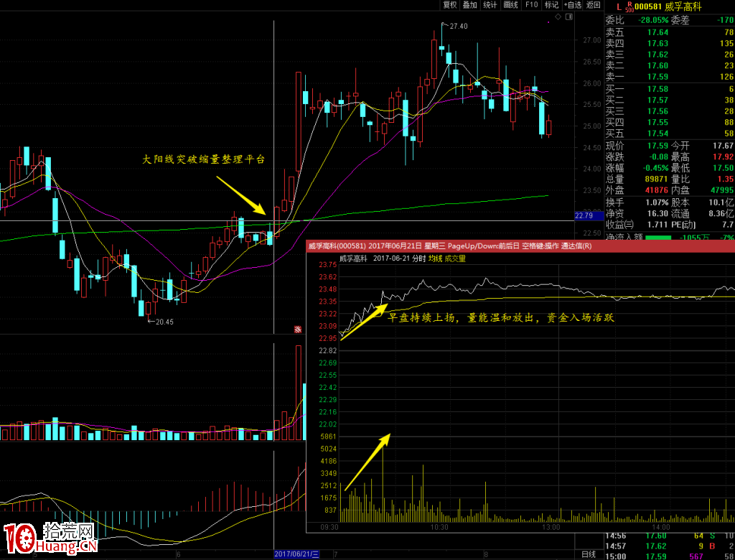Select the 成交量 label in intraday popup
The image size is (735, 560).
click(x=455, y=258)
